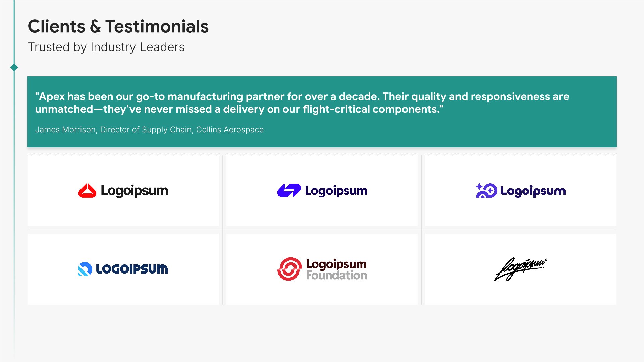Click the "Collins Aerospace" company name
The image size is (644, 362).
(230, 130)
